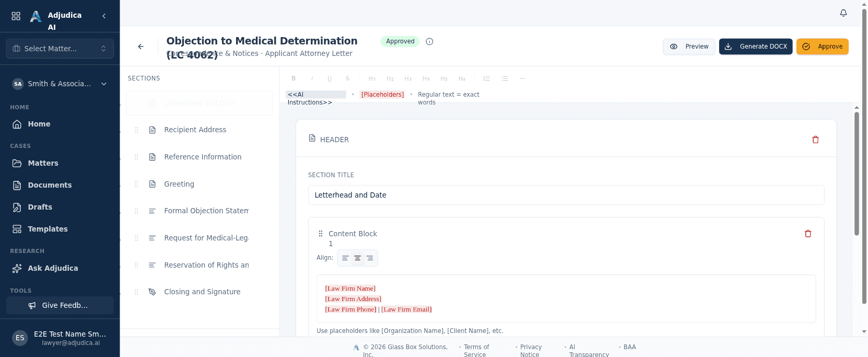Go back using the left arrow

click(140, 47)
